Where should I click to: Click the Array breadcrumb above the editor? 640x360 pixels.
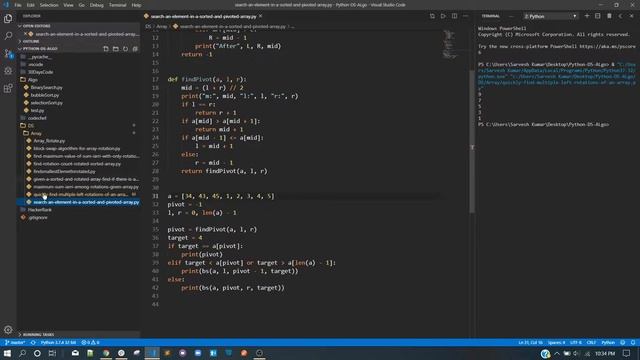click(x=162, y=27)
